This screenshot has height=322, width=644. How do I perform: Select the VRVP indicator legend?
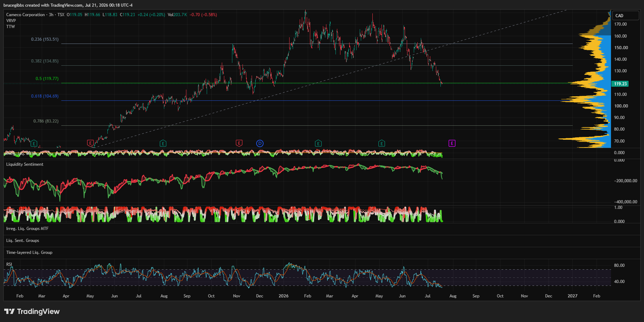tap(11, 21)
